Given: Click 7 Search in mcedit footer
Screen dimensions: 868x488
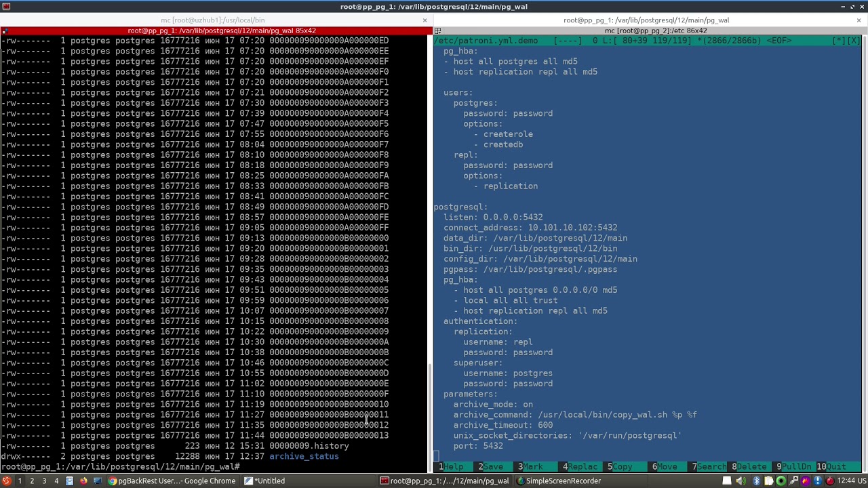Looking at the screenshot, I should 709,467.
